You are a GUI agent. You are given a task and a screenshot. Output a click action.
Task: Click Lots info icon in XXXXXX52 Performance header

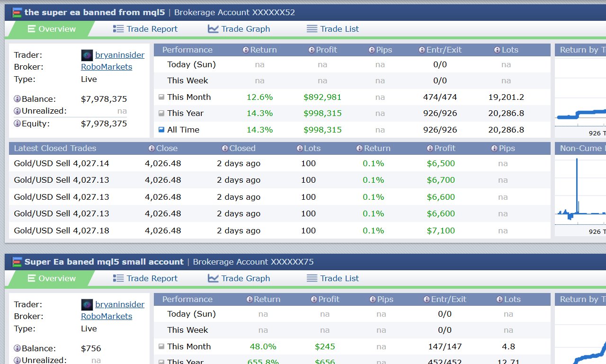point(497,50)
